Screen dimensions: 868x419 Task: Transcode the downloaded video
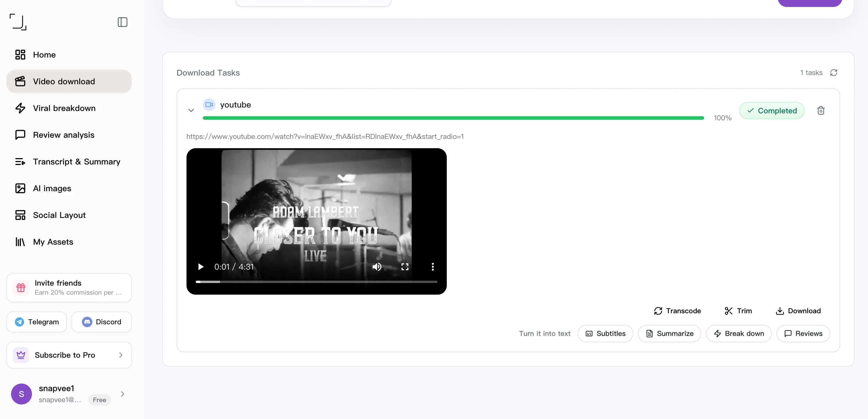[x=677, y=311]
